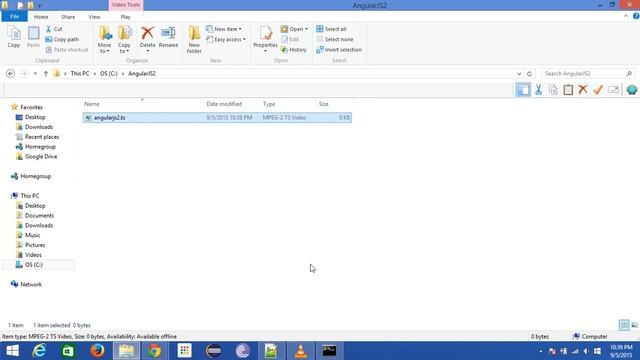Viewport: 640px width, 360px height.
Task: Open the Move to dropdown
Action: coord(104,48)
